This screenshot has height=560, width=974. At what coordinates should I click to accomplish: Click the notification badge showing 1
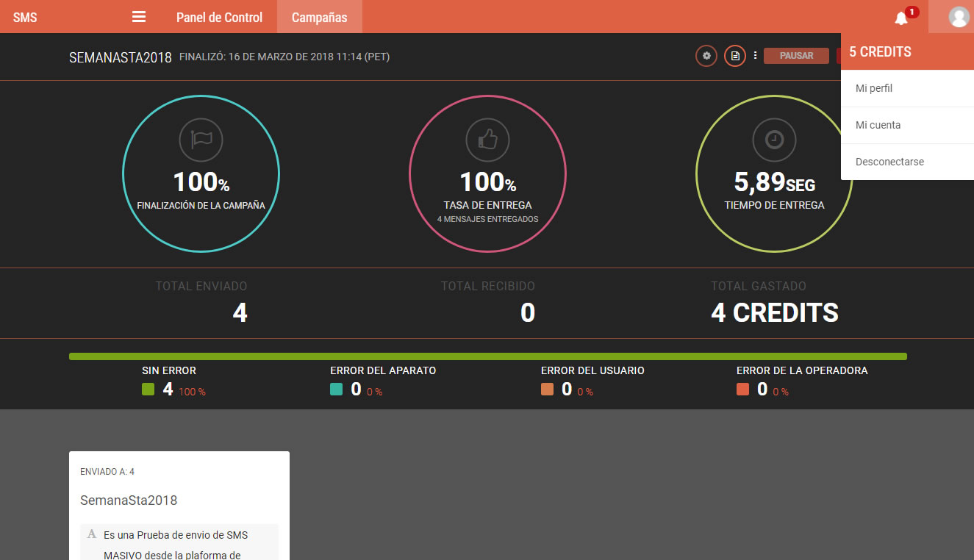coord(912,12)
